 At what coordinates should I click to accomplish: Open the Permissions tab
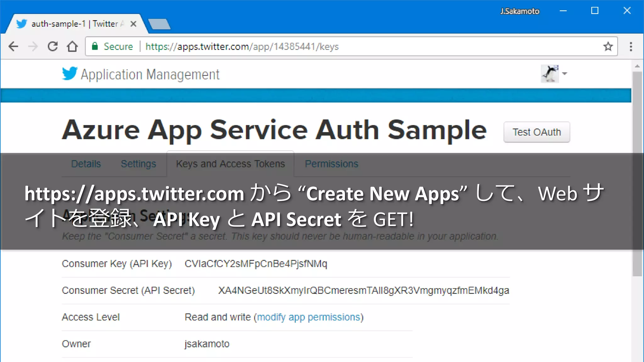pyautogui.click(x=331, y=164)
